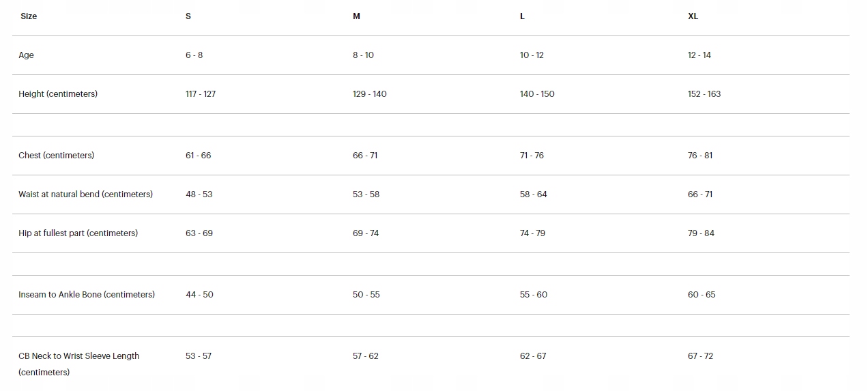Click the 12 - 14 age value
This screenshot has width=868, height=391.
(699, 55)
